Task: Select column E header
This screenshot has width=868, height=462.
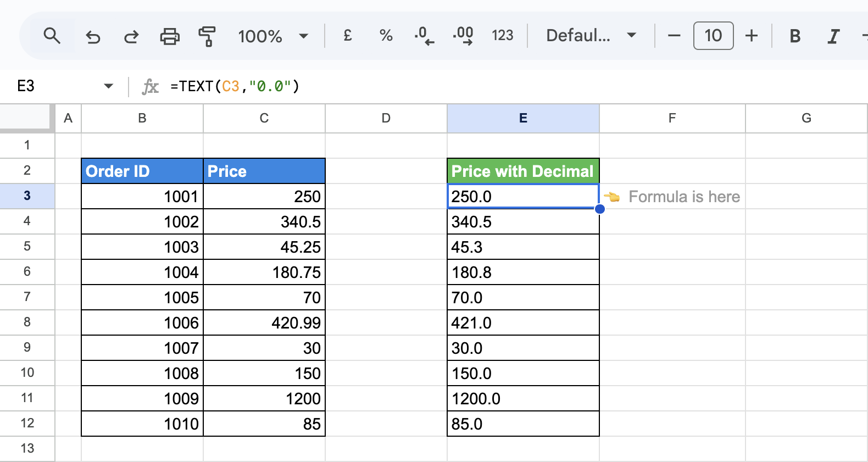Action: [x=523, y=118]
